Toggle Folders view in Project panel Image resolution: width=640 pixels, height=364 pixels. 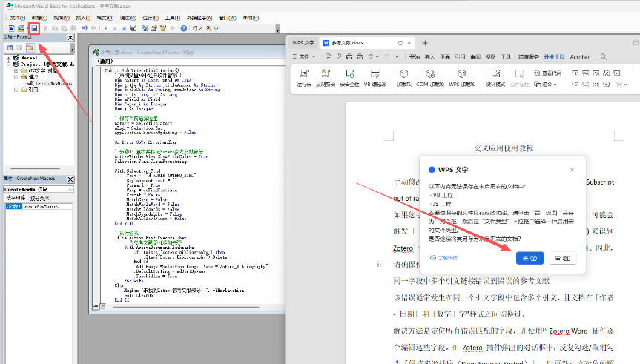pyautogui.click(x=30, y=47)
